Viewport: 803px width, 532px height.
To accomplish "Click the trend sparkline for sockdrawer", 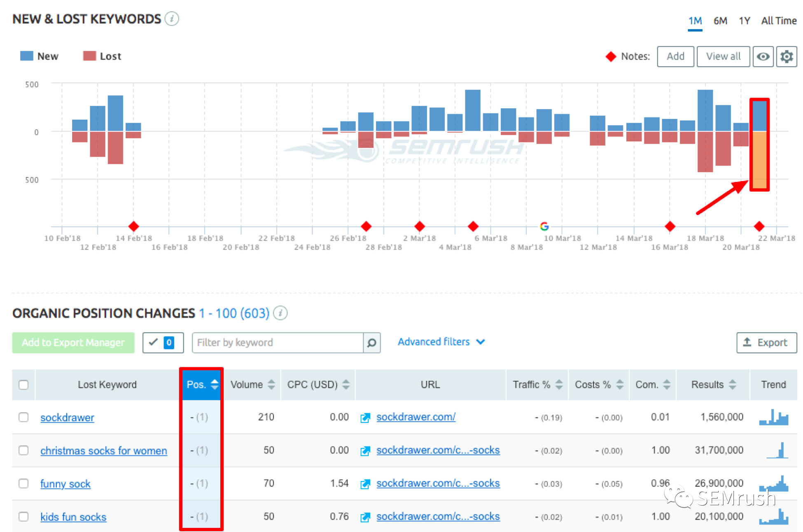I will coord(774,417).
